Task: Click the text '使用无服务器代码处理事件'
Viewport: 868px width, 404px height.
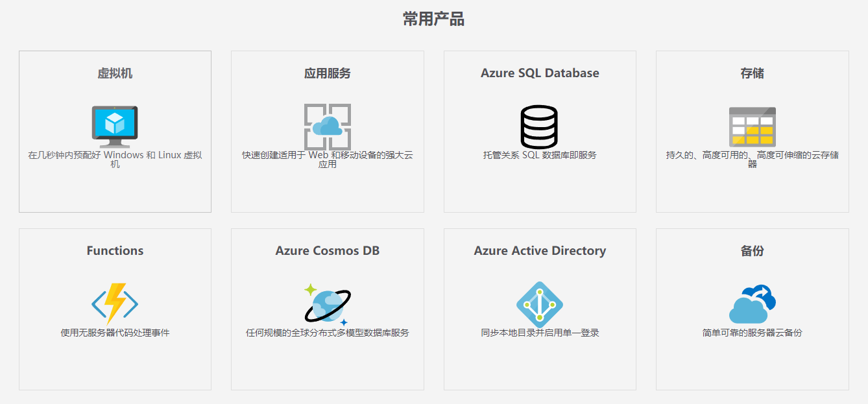Action: tap(115, 333)
